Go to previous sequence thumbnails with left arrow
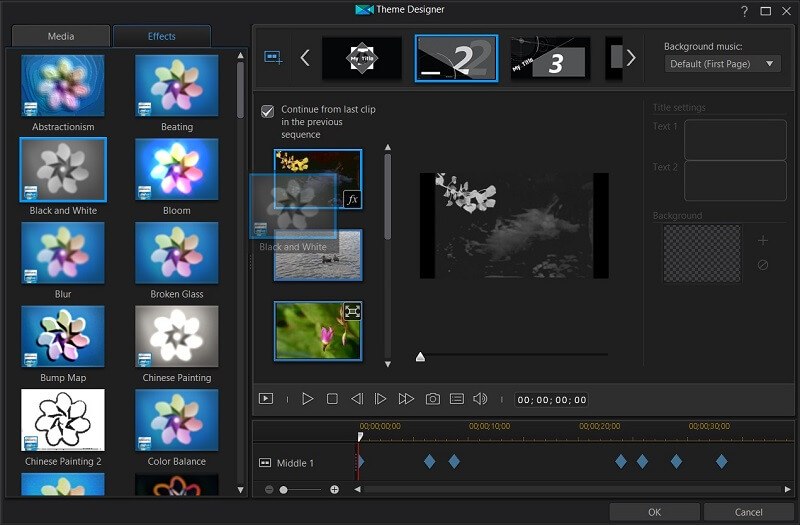The width and height of the screenshot is (800, 525). [305, 58]
